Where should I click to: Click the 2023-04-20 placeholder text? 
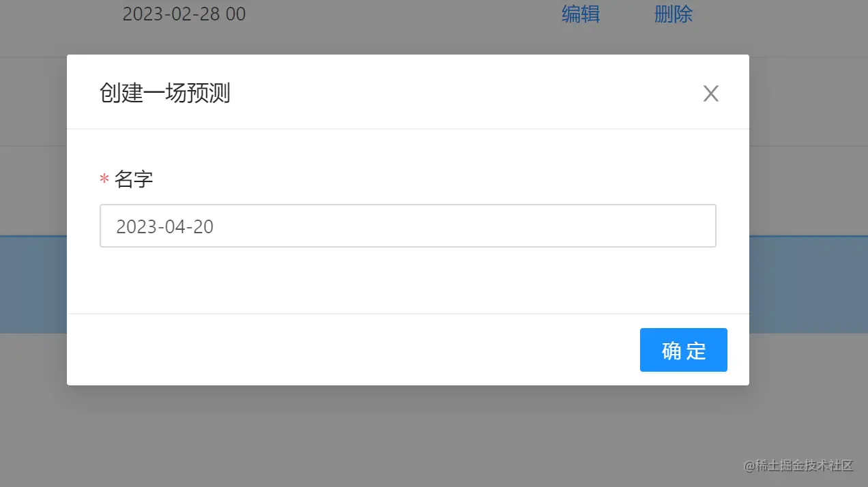tap(165, 226)
